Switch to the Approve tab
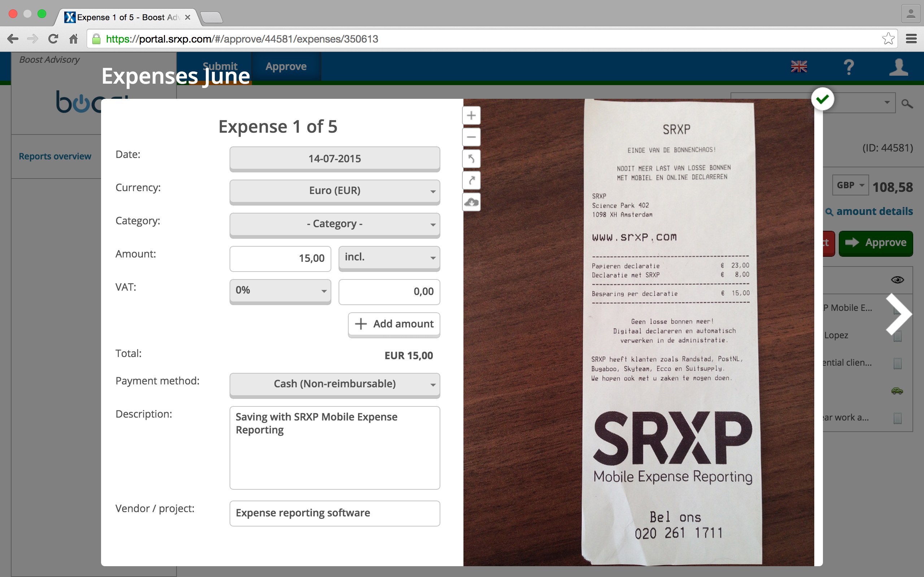Image resolution: width=924 pixels, height=577 pixels. (286, 66)
